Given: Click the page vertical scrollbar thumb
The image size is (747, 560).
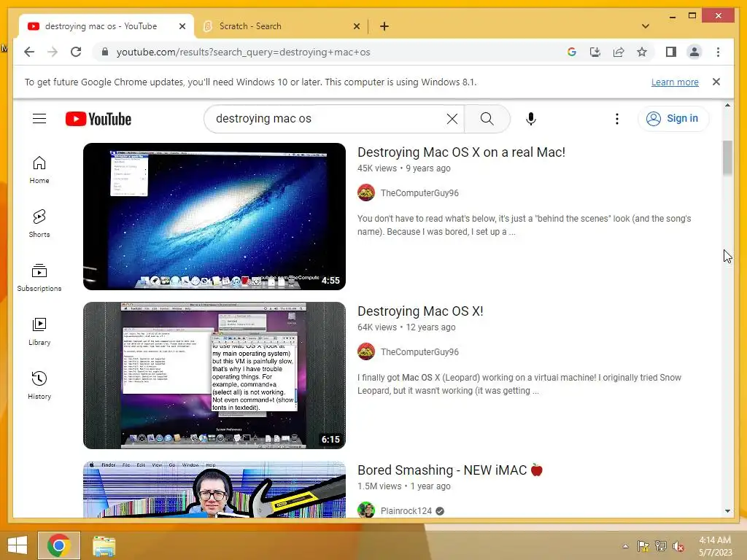Looking at the screenshot, I should pyautogui.click(x=727, y=157).
